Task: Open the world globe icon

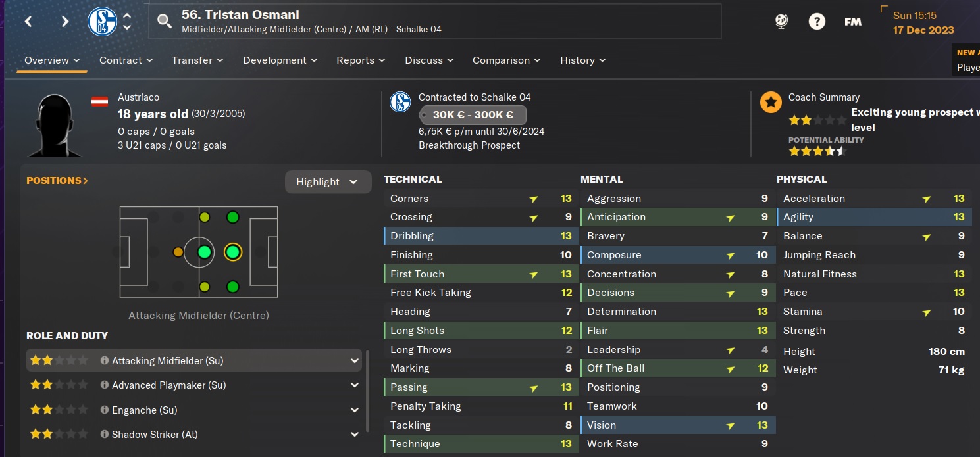Action: (781, 22)
